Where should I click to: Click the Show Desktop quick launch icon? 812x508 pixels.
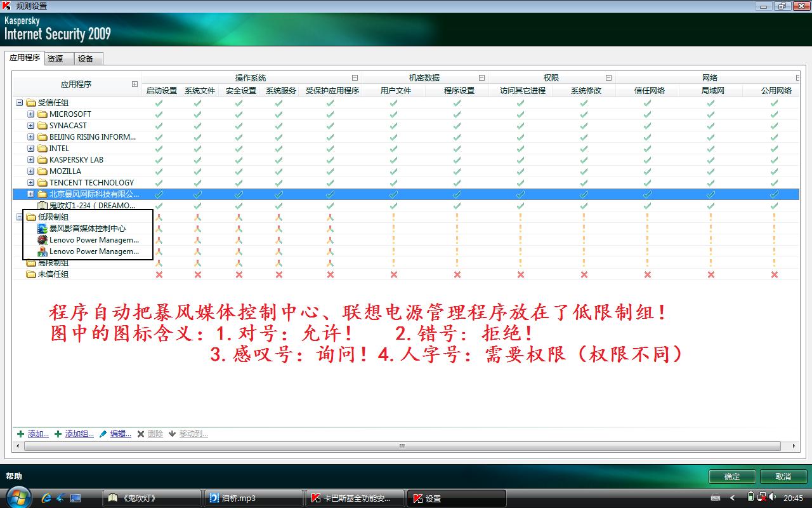(x=75, y=498)
